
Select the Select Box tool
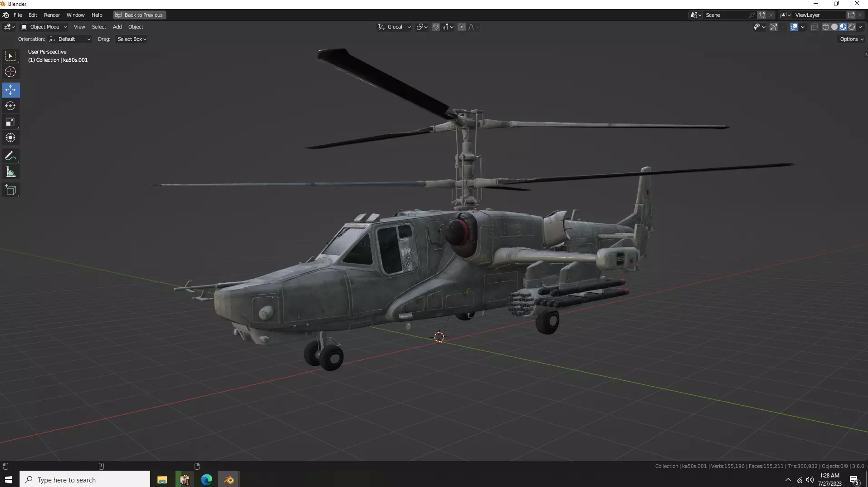(x=10, y=56)
